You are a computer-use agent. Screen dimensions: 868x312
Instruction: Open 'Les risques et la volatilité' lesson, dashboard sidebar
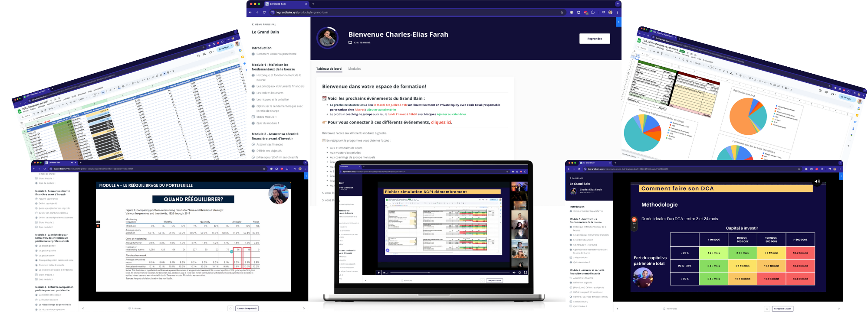click(273, 100)
